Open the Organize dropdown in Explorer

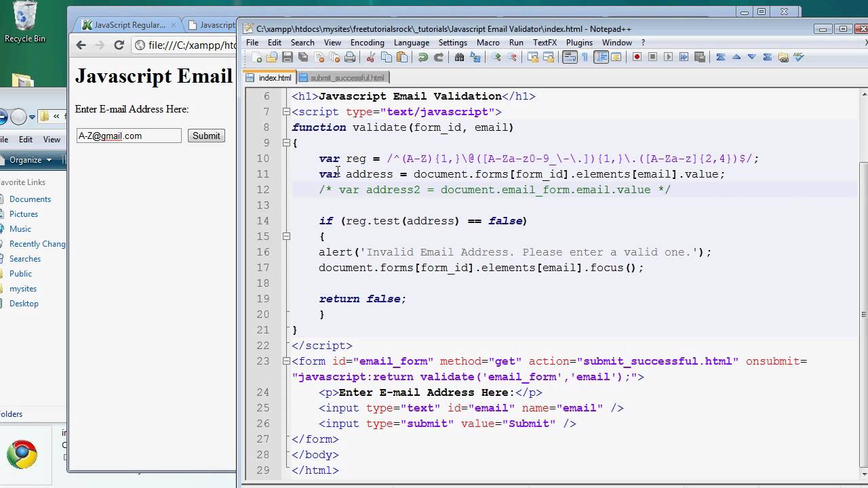(31, 160)
